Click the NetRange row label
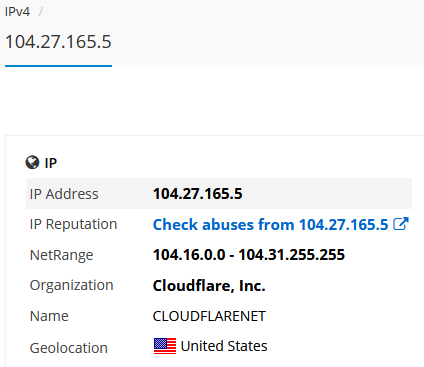 coord(62,255)
